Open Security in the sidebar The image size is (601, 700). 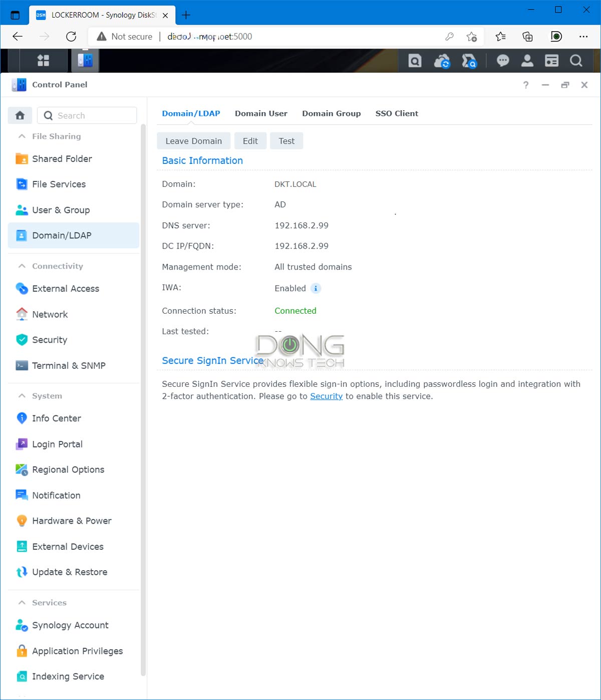(x=74, y=340)
